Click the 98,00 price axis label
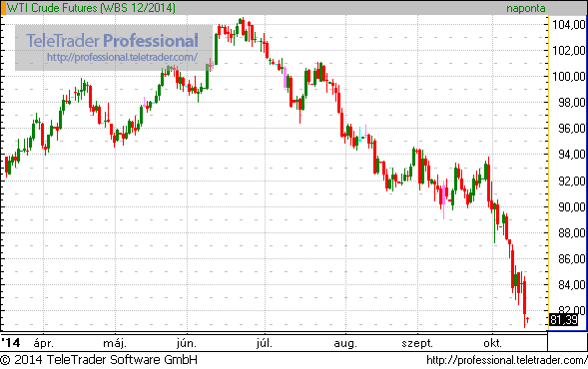Image resolution: width=588 pixels, height=369 pixels. [x=571, y=103]
